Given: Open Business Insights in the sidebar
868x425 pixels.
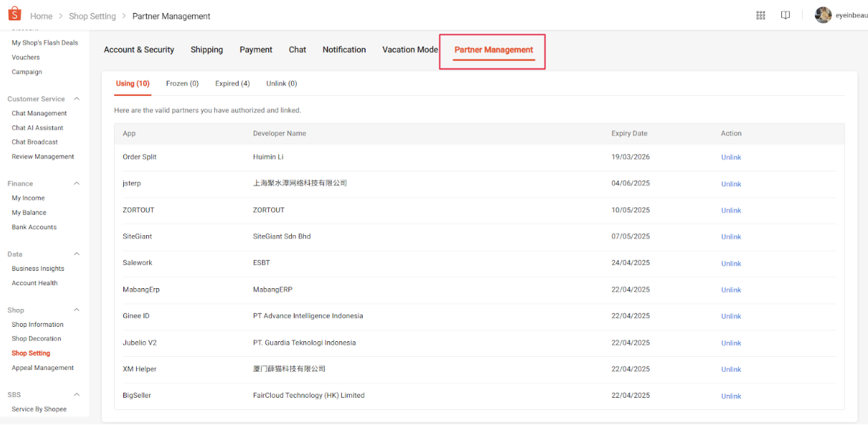Looking at the screenshot, I should (x=37, y=268).
